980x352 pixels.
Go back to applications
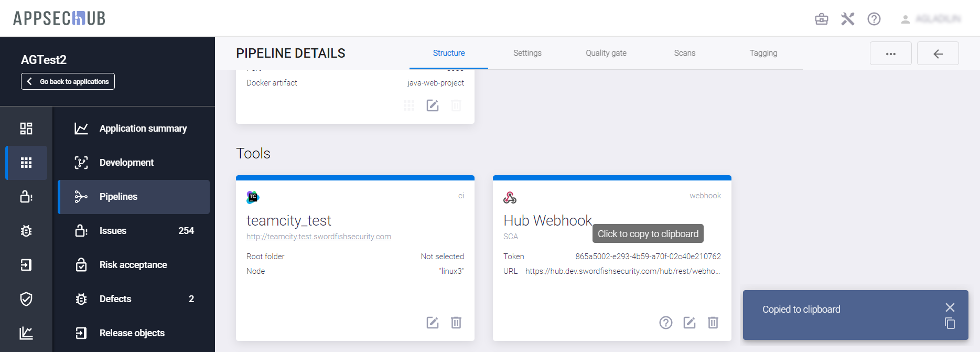pos(68,81)
